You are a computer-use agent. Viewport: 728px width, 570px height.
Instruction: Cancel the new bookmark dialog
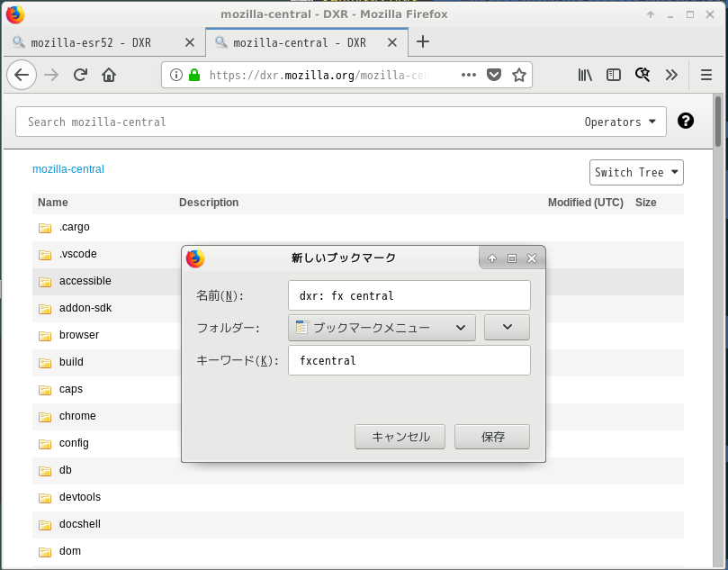[x=400, y=437]
